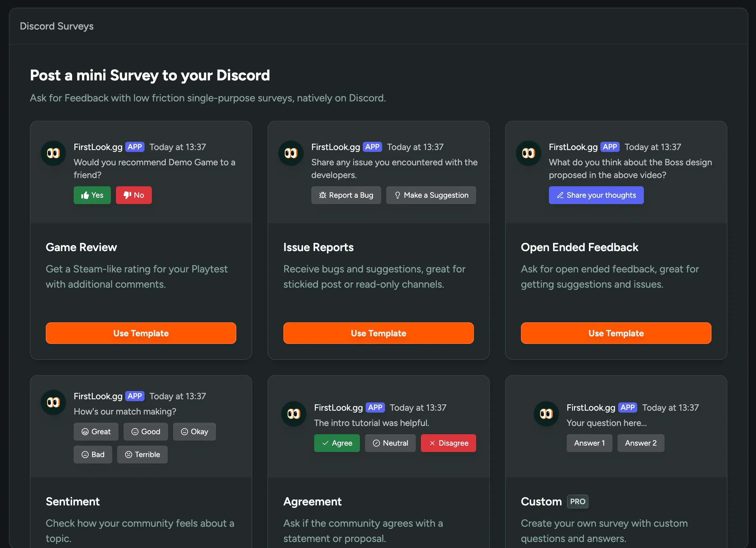The image size is (756, 548).
Task: Select the lightbulb Make a Suggestion icon
Action: [397, 195]
